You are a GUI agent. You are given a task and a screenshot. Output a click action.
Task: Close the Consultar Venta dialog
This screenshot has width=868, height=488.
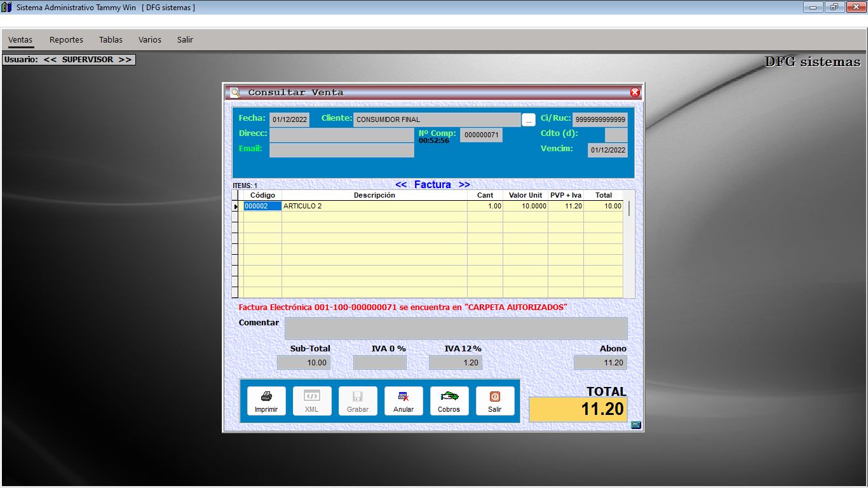click(x=635, y=92)
